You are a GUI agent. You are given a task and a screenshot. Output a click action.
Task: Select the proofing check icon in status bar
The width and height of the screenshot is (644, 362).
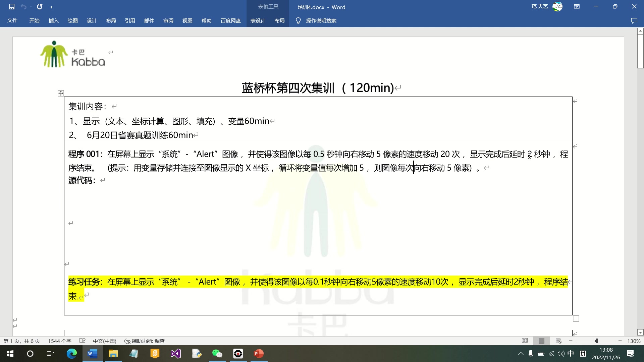pos(83,341)
